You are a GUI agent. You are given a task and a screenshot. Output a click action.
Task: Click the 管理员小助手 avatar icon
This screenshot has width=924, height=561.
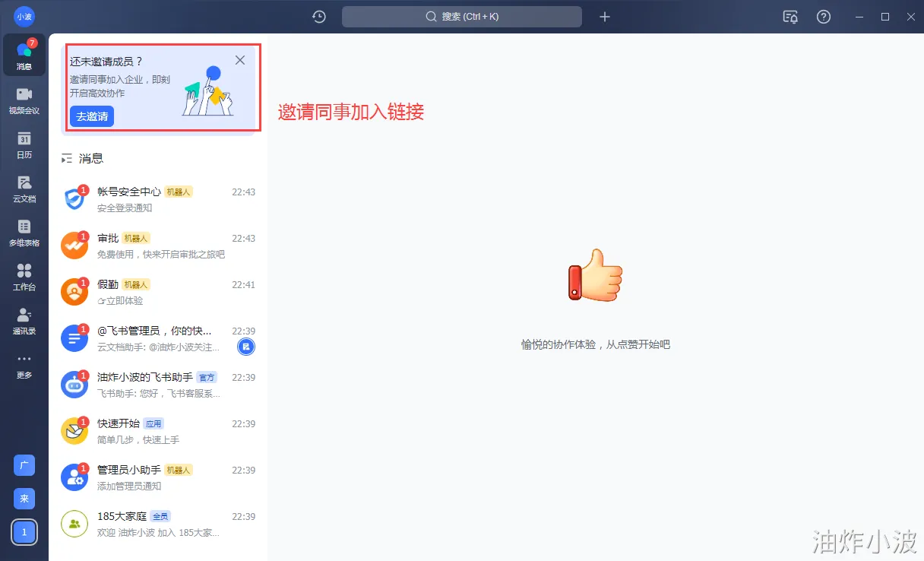pos(74,477)
